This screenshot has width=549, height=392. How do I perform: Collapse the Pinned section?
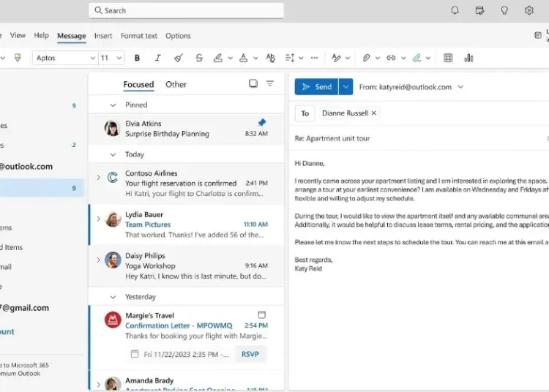[113, 105]
